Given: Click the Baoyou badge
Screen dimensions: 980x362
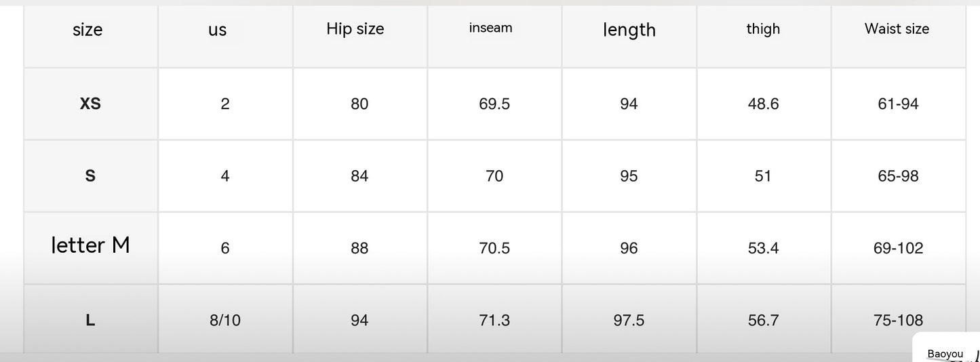Looking at the screenshot, I should pos(945,353).
